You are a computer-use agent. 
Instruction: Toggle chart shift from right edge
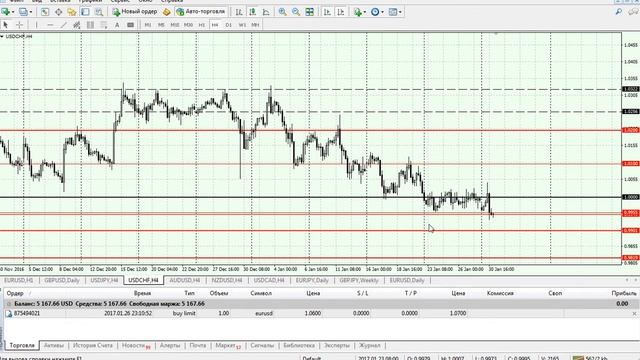pos(340,12)
